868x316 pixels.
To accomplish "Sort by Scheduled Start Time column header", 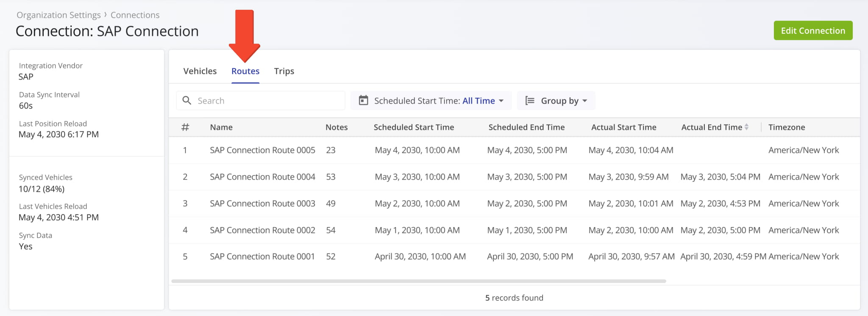I will pos(414,127).
